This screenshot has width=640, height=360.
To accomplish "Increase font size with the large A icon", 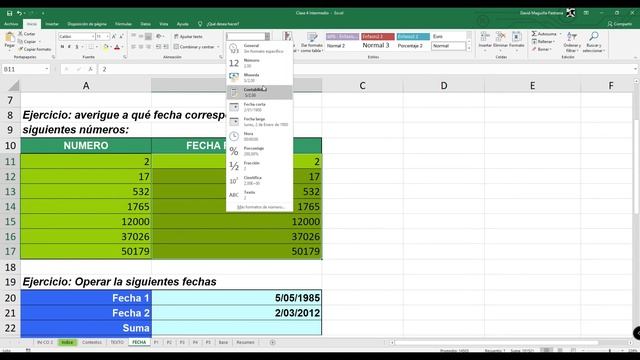I will pos(114,36).
